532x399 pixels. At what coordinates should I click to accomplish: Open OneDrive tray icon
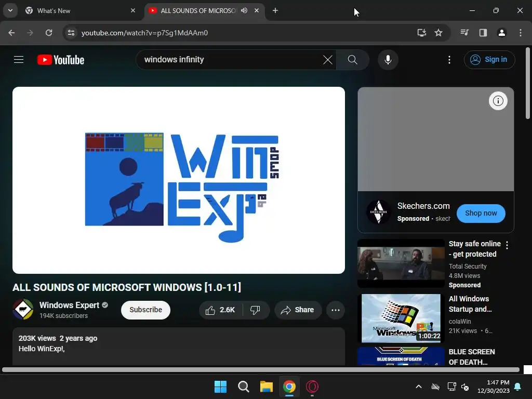(x=435, y=387)
